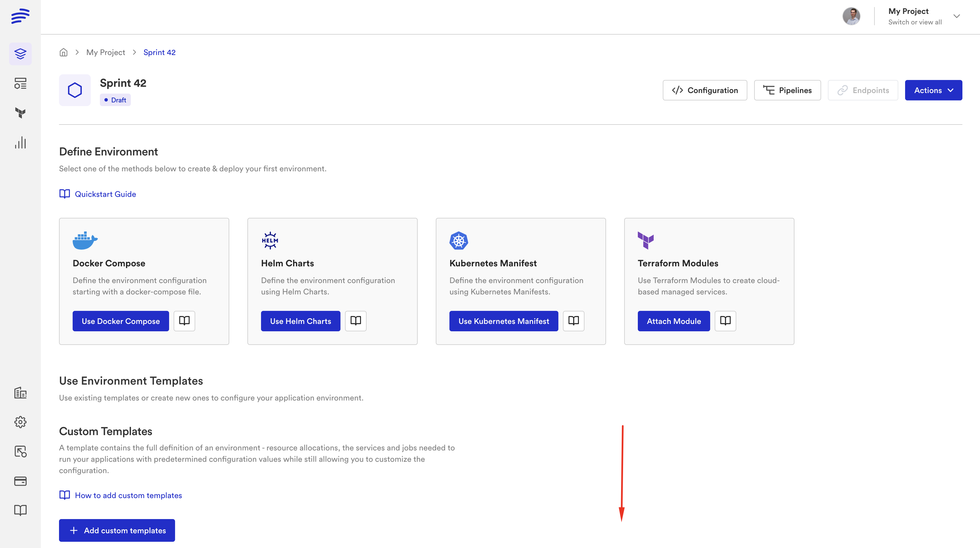Open the documentation book icon in sidebar

point(20,510)
